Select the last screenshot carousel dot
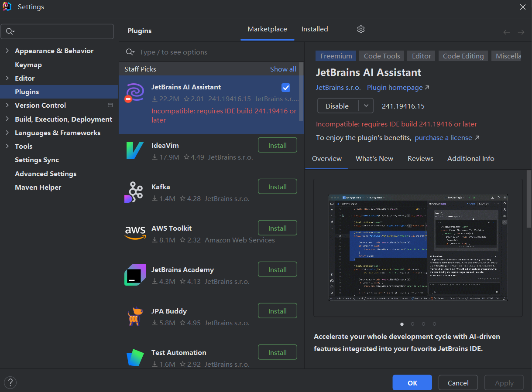532x392 pixels. [434, 324]
